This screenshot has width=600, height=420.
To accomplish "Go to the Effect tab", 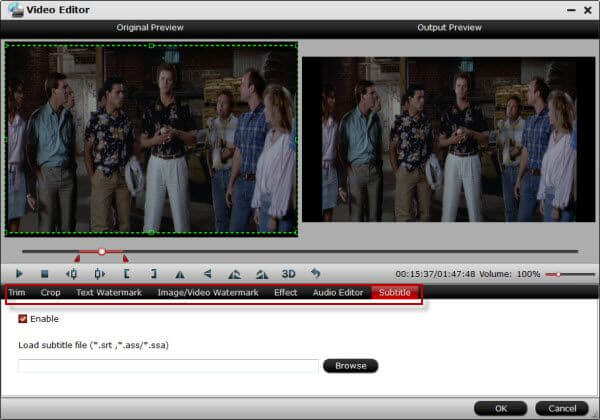I will point(286,293).
